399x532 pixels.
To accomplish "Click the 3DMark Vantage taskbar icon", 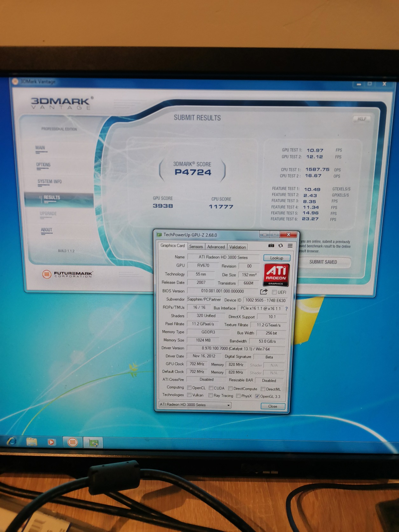I will [x=73, y=442].
